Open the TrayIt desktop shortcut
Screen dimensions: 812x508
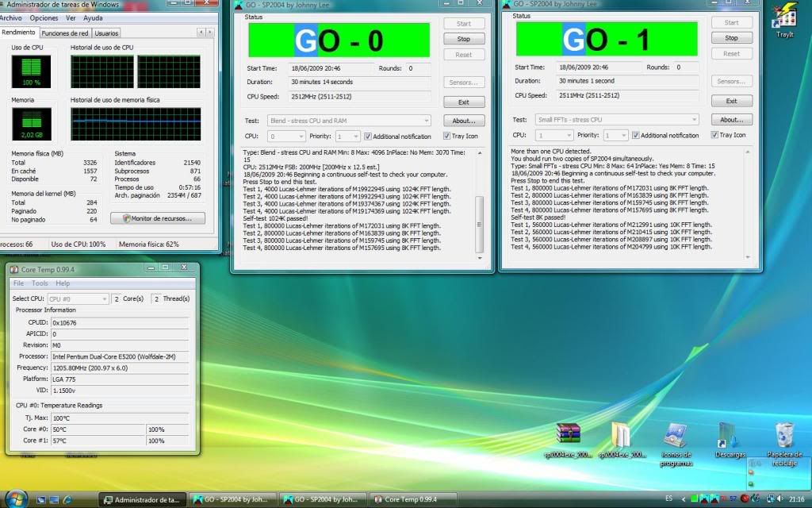(x=784, y=20)
